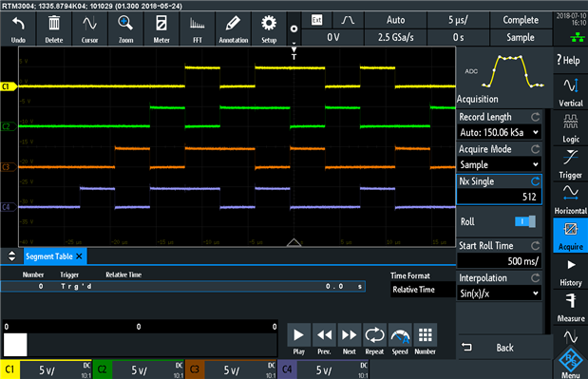Click the Complete acquisition status field
Image resolution: width=588 pixels, height=379 pixels.
tap(521, 20)
